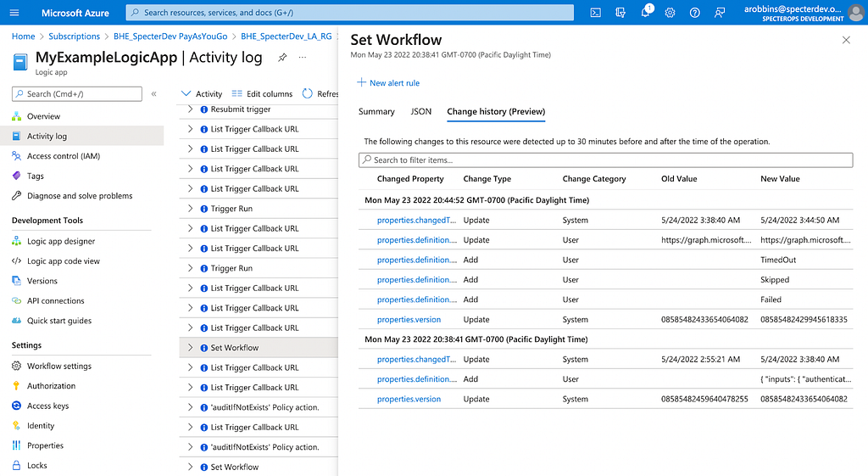Expand the bottom Set Workflow row
Screen dimensions: 868x476
[x=190, y=468]
